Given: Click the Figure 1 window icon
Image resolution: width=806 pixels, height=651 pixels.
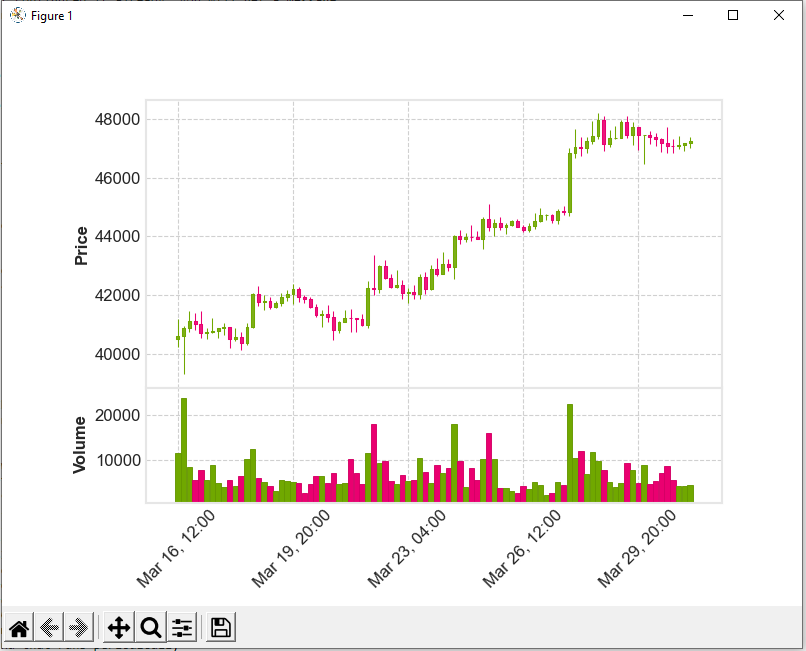Looking at the screenshot, I should click(x=17, y=15).
